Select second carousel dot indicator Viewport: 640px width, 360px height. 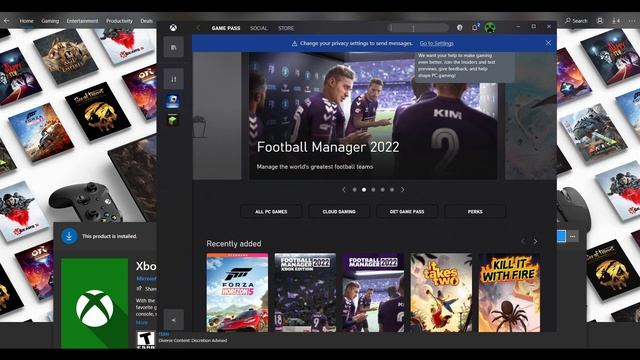pyautogui.click(x=364, y=189)
